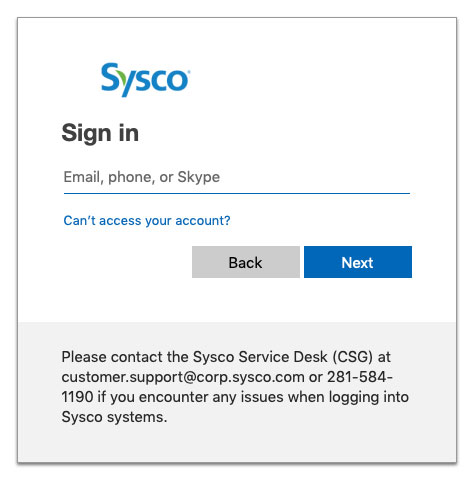
Task: Click the letter S in Sysco logo
Action: [x=110, y=77]
